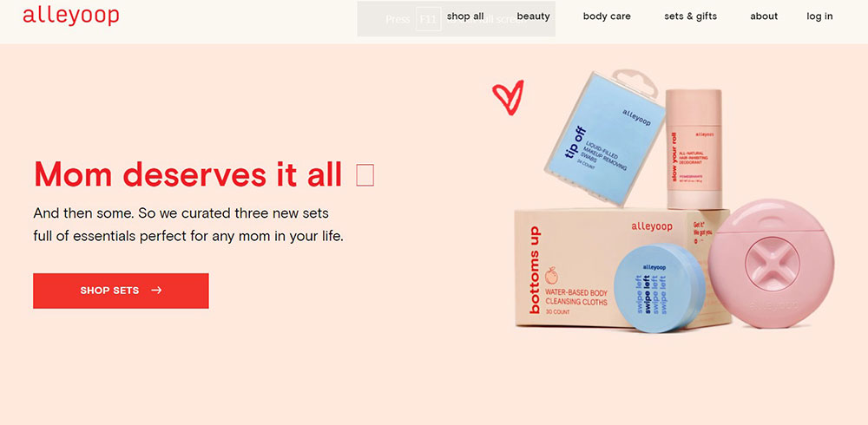Click the pink slow your roll deodorant
The height and width of the screenshot is (425, 868).
pos(694,149)
